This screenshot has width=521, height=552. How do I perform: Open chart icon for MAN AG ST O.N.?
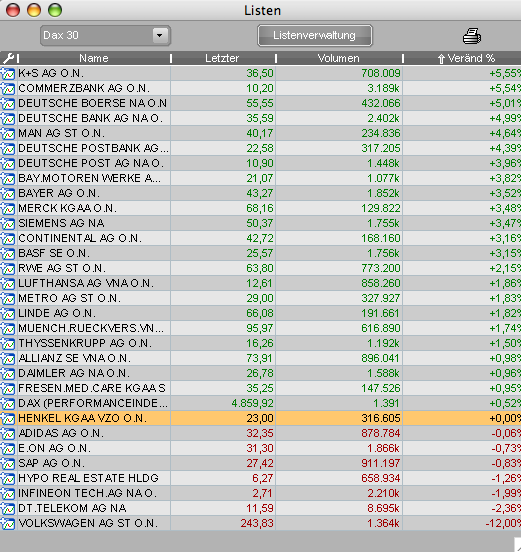(x=8, y=133)
